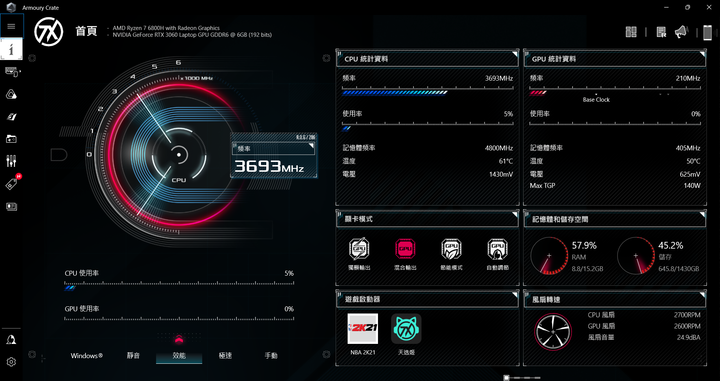Click the 4800MHz memory frequency value
This screenshot has width=720, height=381.
click(x=499, y=148)
